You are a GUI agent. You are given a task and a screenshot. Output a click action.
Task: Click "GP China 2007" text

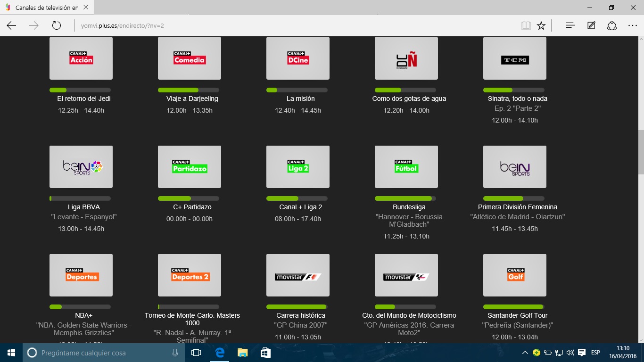tap(301, 325)
